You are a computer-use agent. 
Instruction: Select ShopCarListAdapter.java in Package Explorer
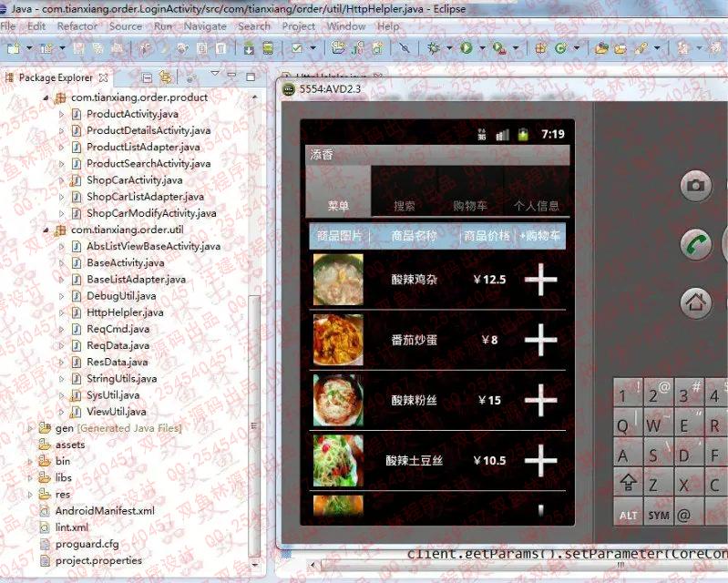(x=145, y=197)
